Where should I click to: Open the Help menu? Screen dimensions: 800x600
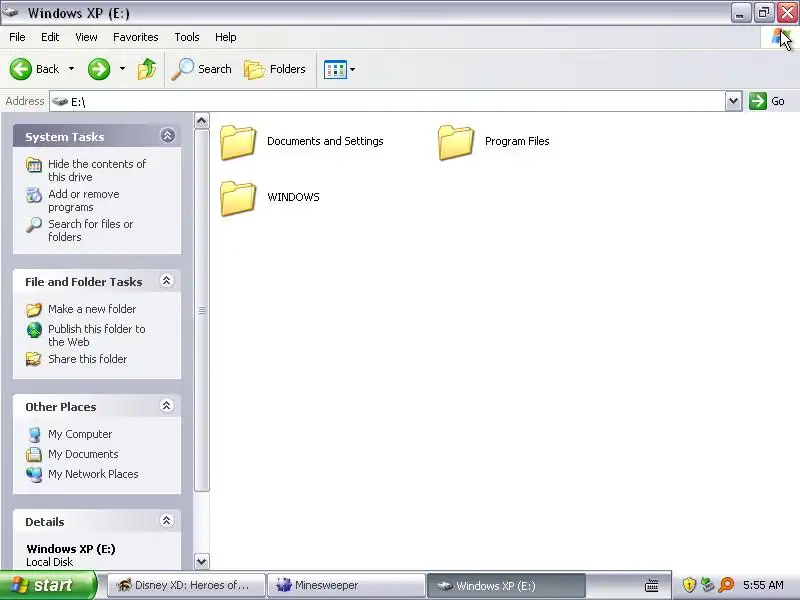pos(226,37)
